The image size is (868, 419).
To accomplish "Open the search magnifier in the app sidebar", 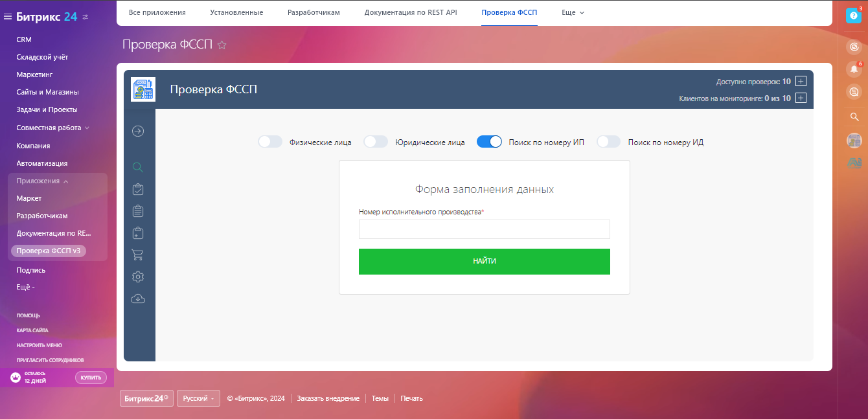I will (137, 167).
